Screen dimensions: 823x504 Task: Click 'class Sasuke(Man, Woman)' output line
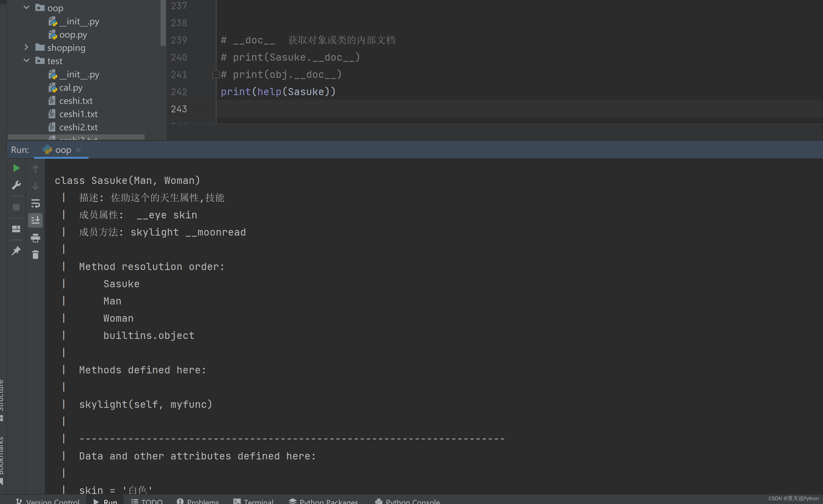tap(128, 180)
